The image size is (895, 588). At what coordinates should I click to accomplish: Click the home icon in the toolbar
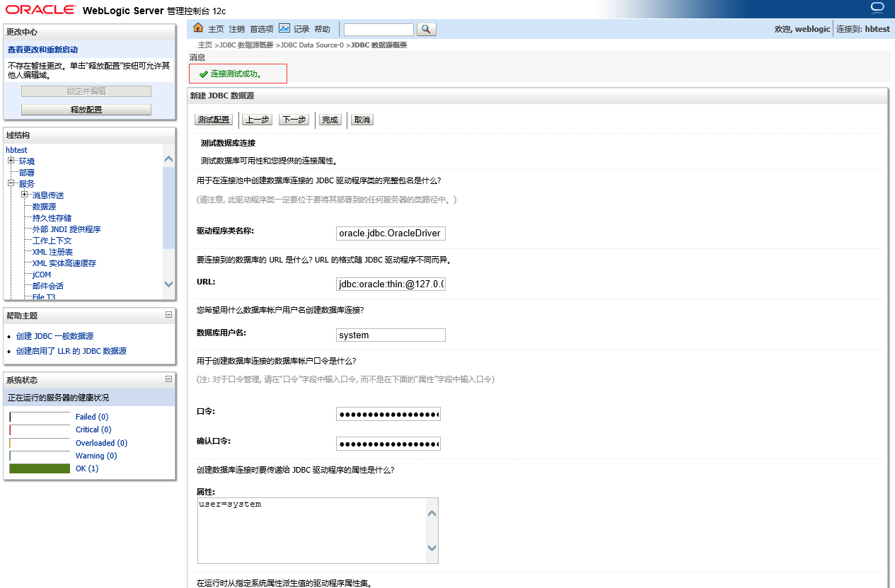[198, 28]
